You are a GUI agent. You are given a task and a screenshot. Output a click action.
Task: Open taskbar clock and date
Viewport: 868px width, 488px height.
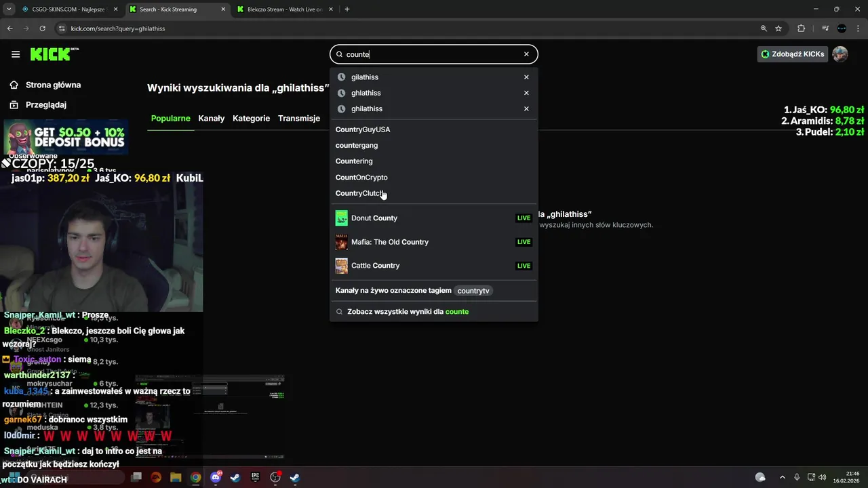pyautogui.click(x=847, y=477)
